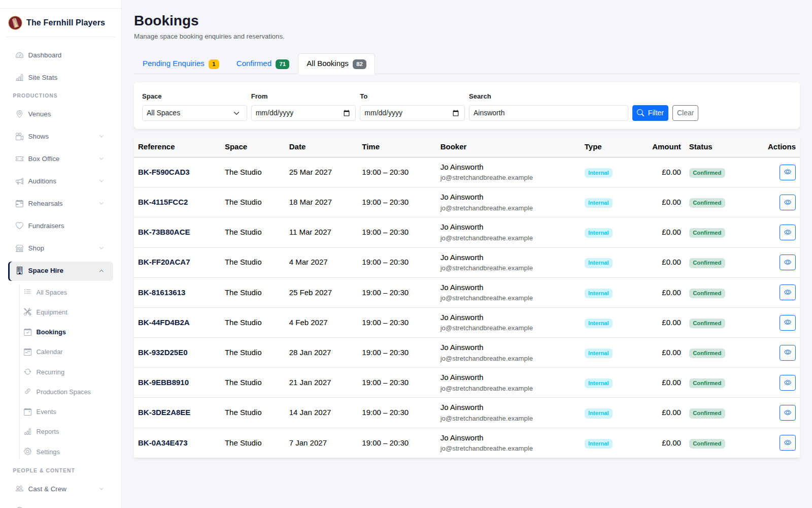Collapse the Space Hire menu
The width and height of the screenshot is (812, 508).
point(60,271)
